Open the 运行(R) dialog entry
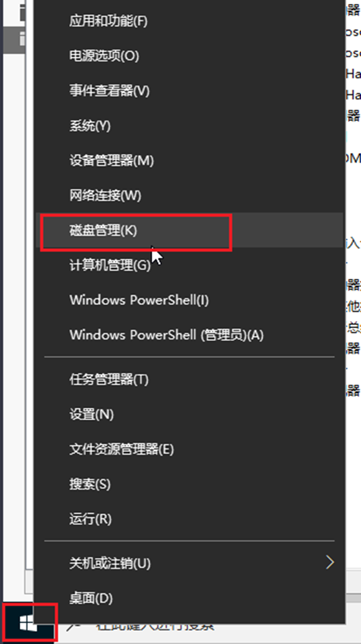The image size is (361, 644). coord(189,519)
